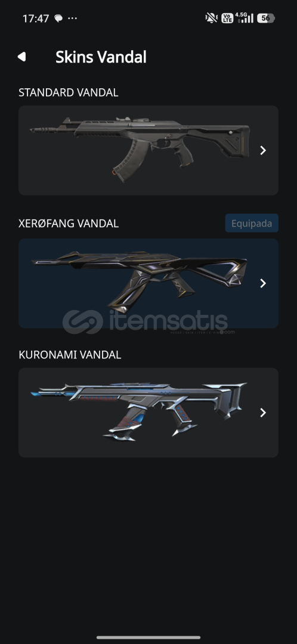Expand Xerøfang Vandal chevron arrow
Screen dimensions: 297x644
(264, 283)
